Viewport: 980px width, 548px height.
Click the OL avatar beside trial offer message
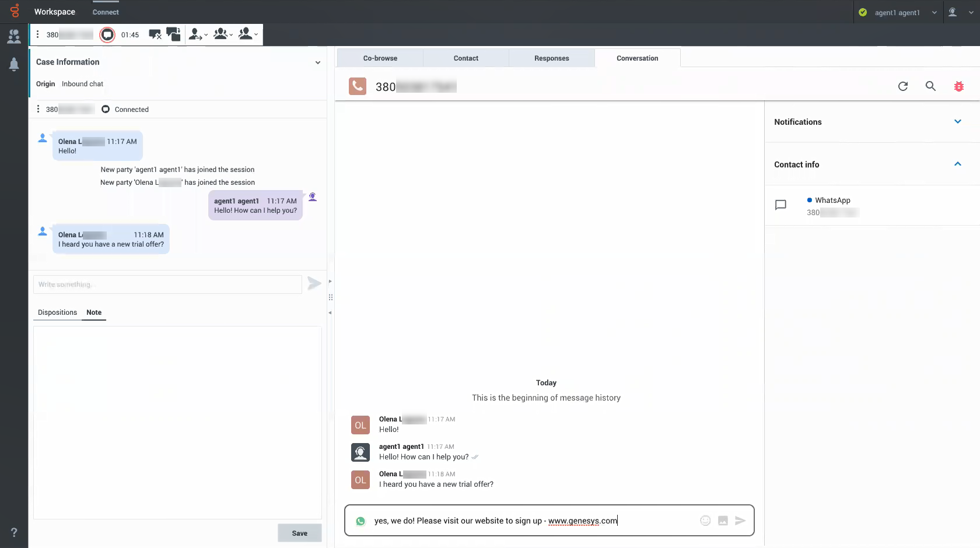point(360,480)
